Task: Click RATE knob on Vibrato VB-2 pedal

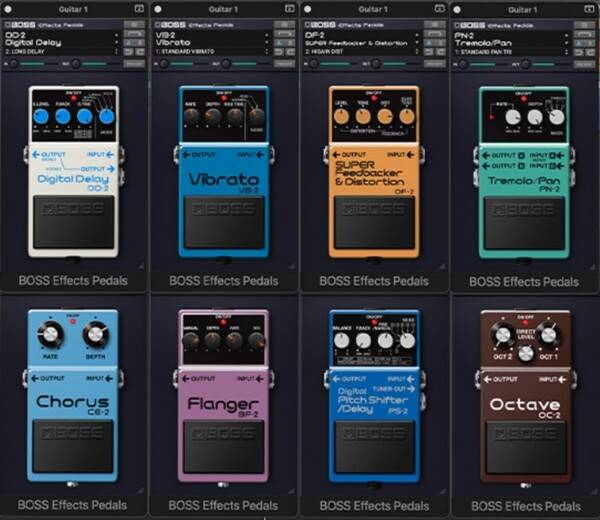Action: [191, 116]
